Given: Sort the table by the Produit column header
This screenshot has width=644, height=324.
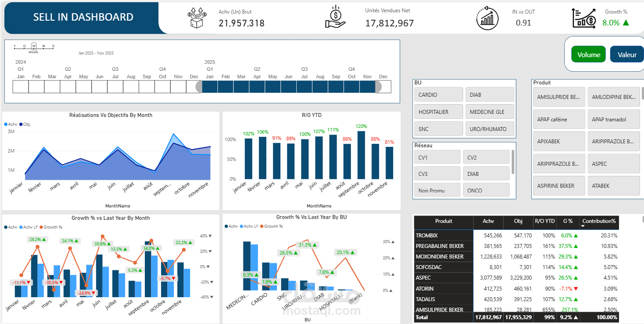Looking at the screenshot, I should pos(444,222).
